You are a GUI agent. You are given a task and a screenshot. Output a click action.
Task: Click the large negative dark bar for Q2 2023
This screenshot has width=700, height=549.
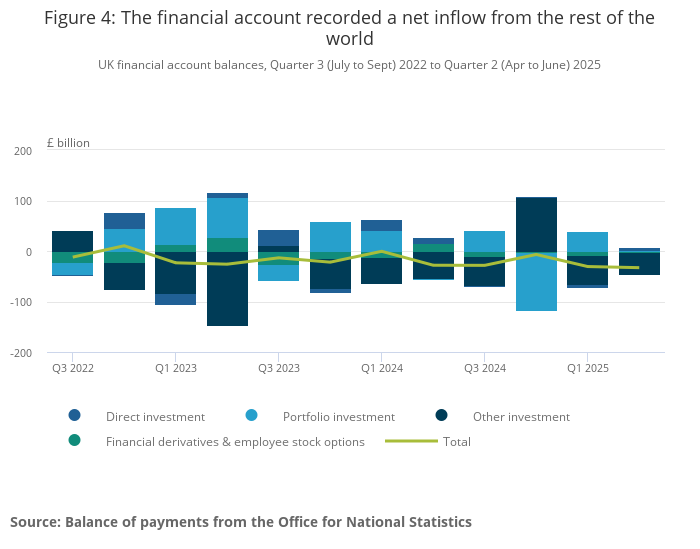point(227,295)
